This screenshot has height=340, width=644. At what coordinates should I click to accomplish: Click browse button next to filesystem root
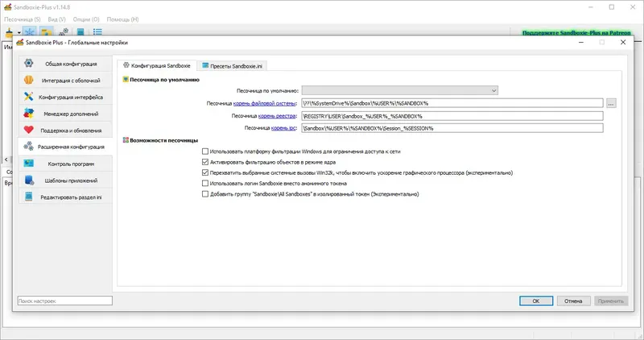(611, 103)
